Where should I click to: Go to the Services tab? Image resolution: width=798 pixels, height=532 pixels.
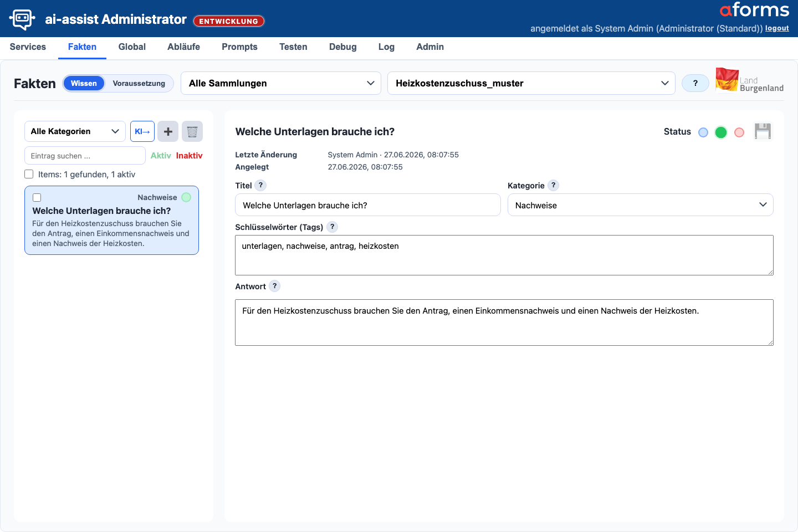point(28,47)
